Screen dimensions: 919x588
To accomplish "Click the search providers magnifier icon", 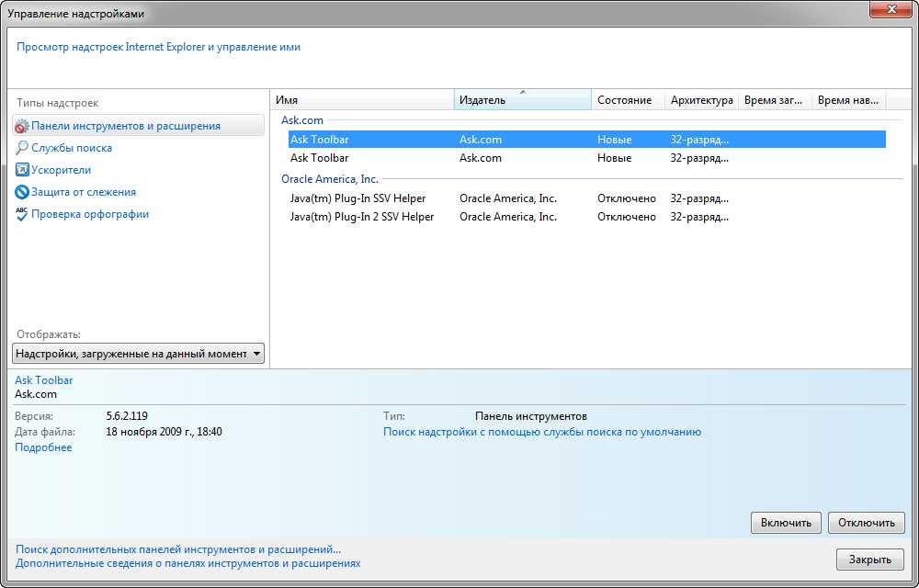I will pyautogui.click(x=22, y=148).
